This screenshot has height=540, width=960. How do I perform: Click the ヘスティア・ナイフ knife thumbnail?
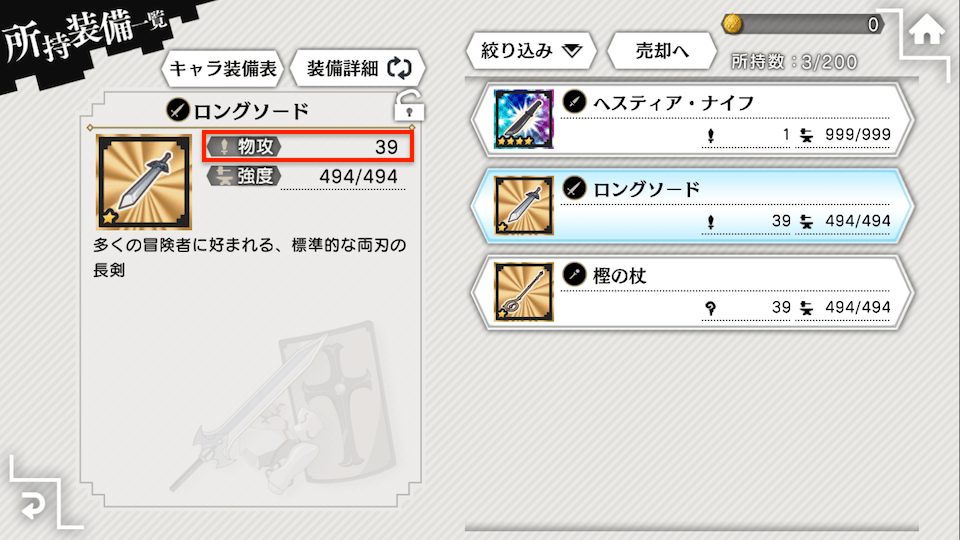tap(523, 119)
